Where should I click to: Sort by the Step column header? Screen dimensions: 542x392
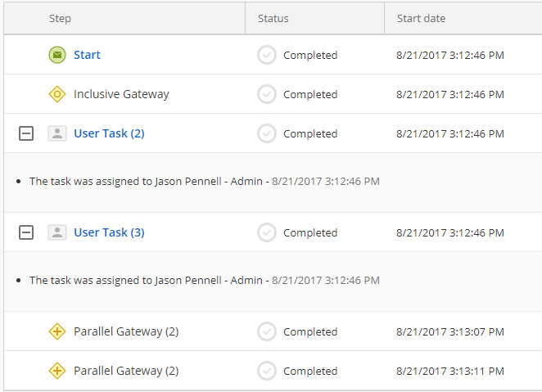(x=60, y=18)
